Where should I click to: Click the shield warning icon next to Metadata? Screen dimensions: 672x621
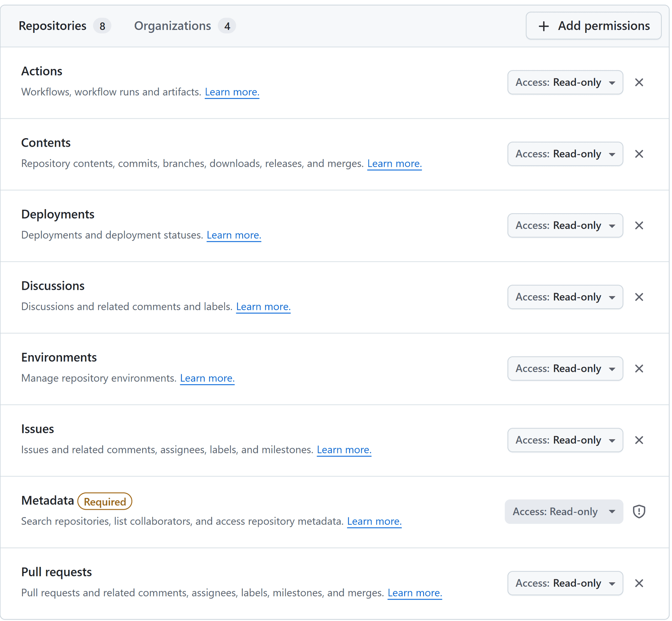639,511
